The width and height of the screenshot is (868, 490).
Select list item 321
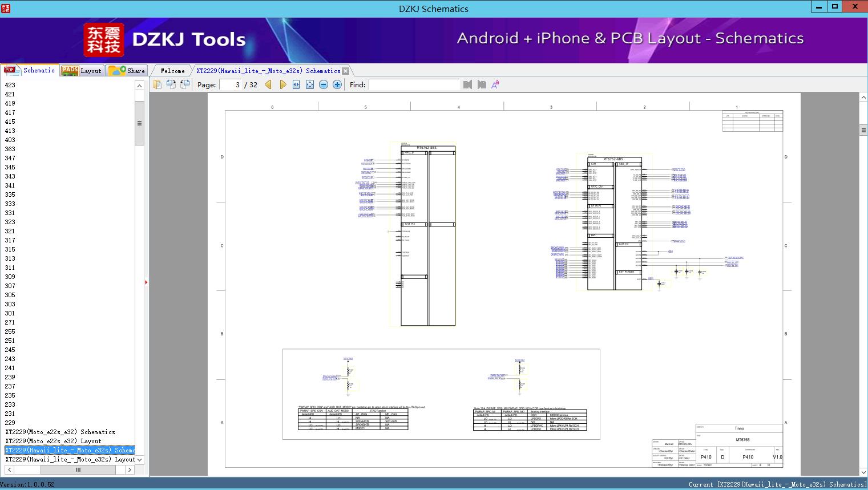(x=10, y=231)
